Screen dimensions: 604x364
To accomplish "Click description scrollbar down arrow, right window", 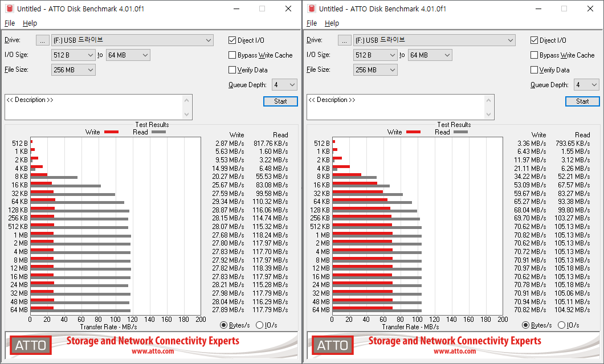I will [489, 114].
